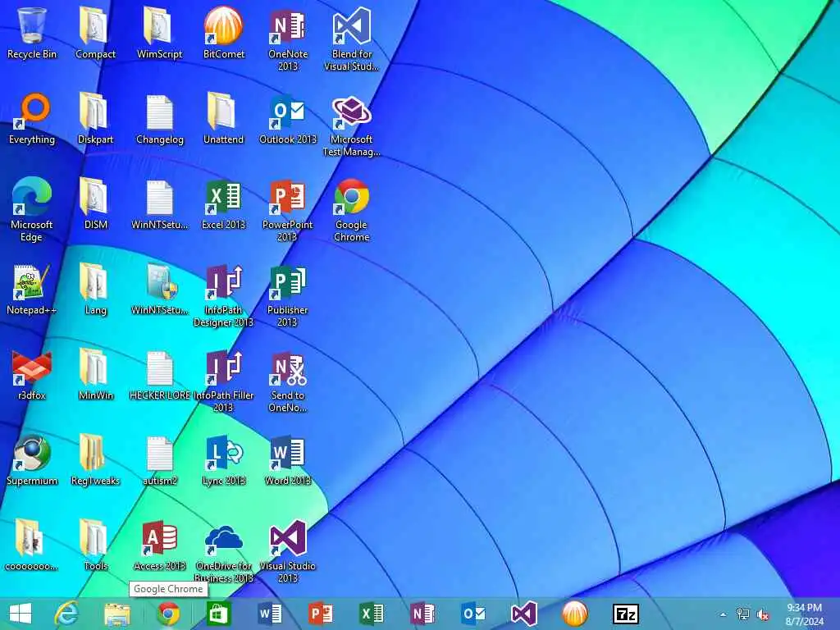840x630 pixels.
Task: Launch Google Chrome desktop shortcut
Action: [351, 209]
